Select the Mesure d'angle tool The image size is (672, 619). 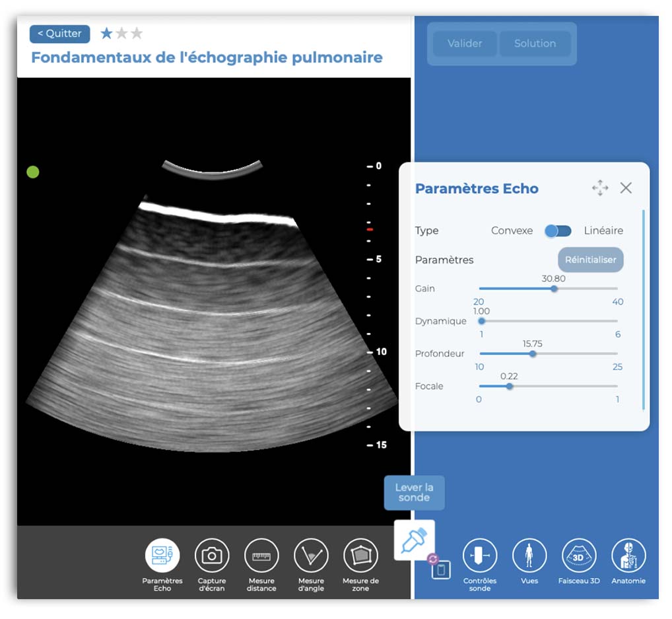pos(311,556)
